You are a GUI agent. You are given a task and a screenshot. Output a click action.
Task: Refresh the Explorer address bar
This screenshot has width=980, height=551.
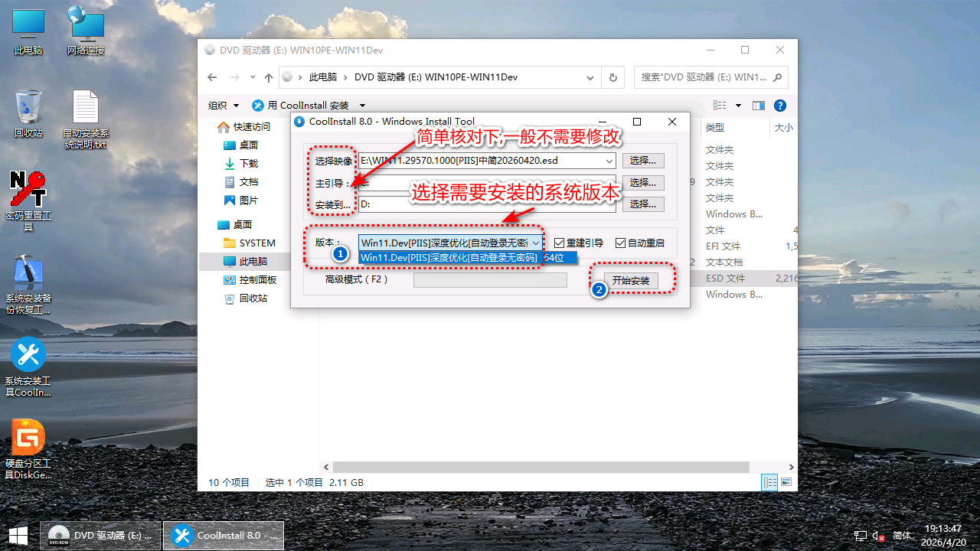click(x=612, y=77)
